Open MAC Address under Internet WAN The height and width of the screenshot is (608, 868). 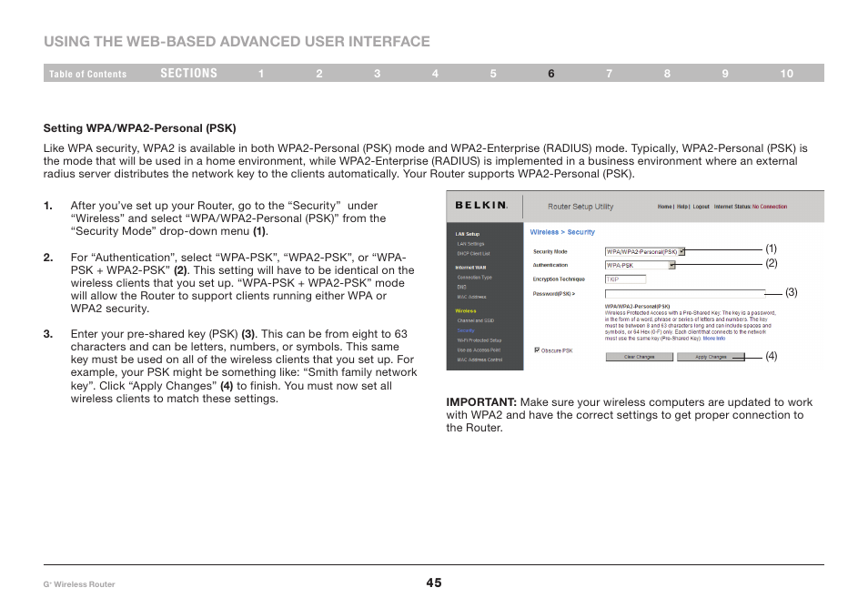click(x=471, y=297)
